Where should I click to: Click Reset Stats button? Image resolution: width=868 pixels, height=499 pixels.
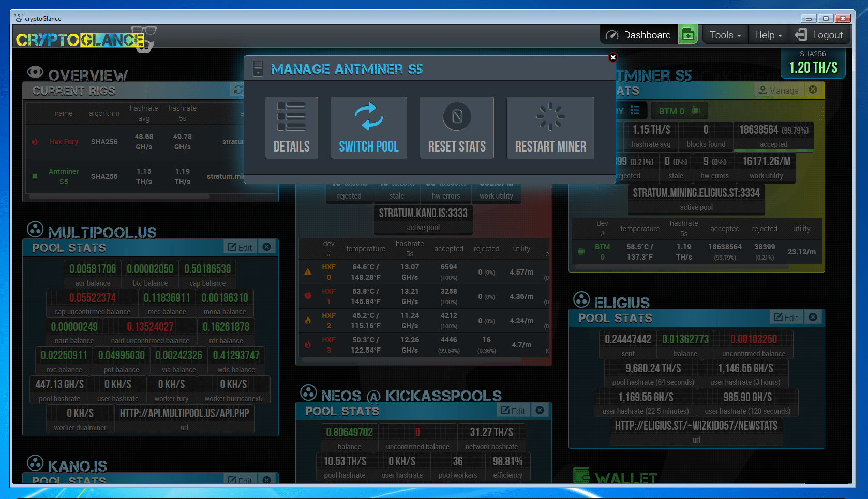click(x=457, y=128)
